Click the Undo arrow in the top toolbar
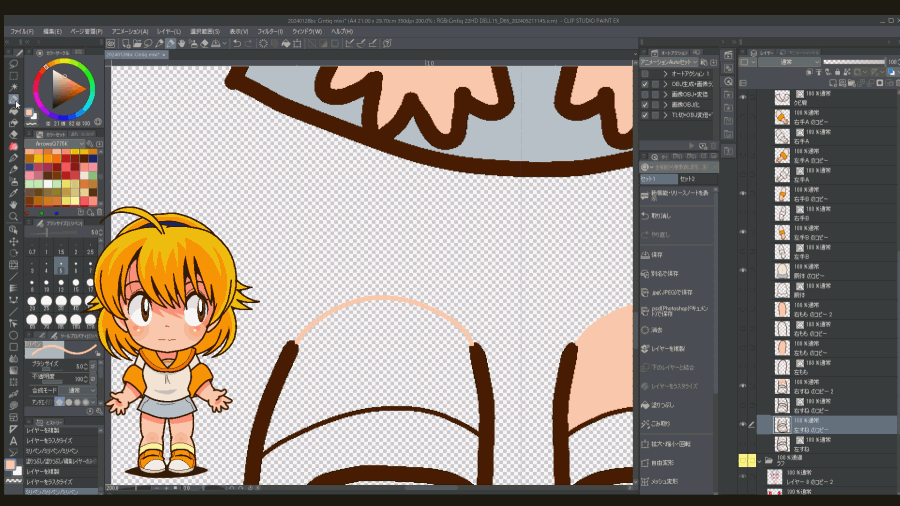Viewport: 900px width, 506px height. 236,43
